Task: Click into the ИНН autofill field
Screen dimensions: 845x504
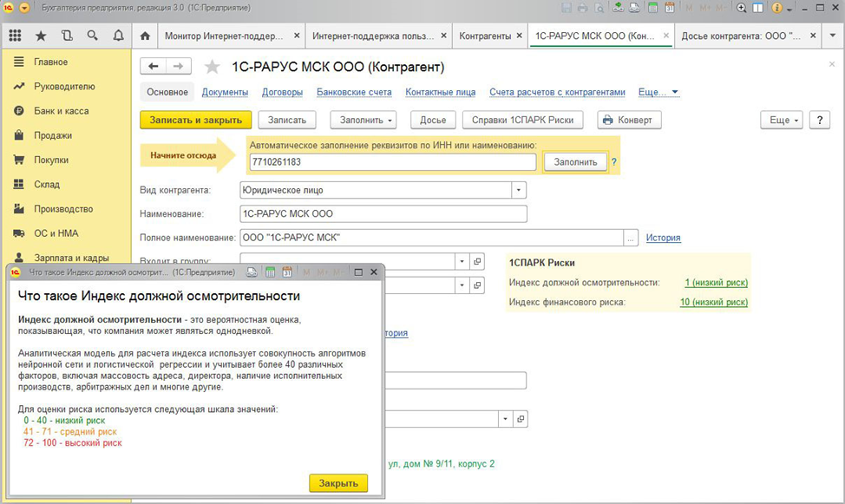Action: [x=393, y=161]
